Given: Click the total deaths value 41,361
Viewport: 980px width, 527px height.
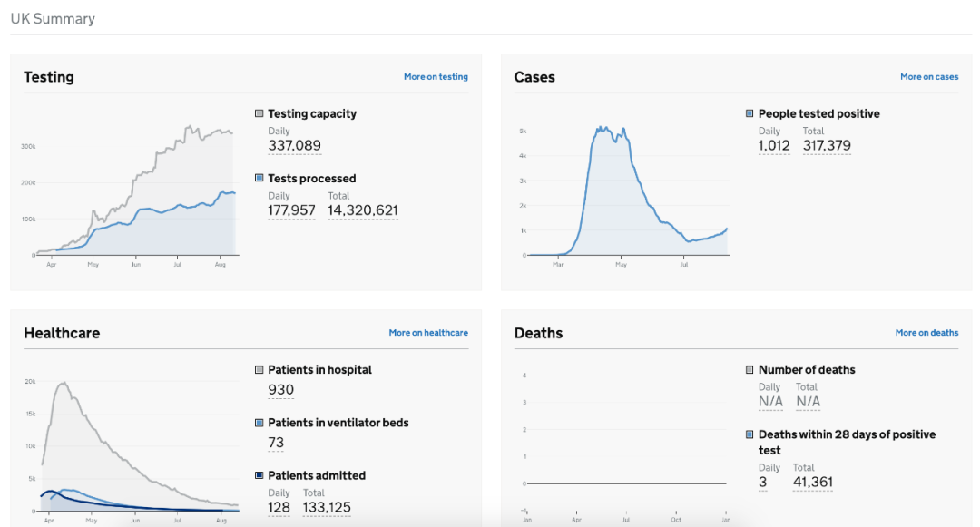Looking at the screenshot, I should click(x=812, y=483).
